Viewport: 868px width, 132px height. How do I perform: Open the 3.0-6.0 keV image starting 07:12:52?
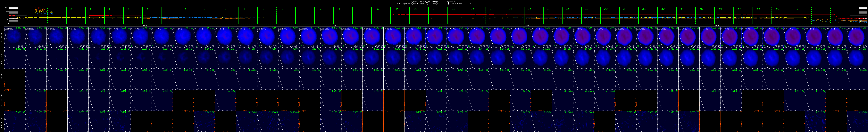(815, 37)
